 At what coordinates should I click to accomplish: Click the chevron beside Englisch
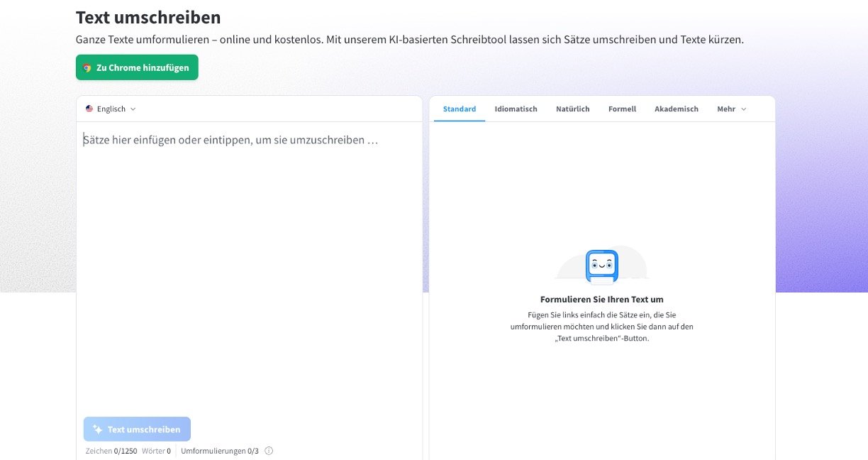[x=134, y=109]
